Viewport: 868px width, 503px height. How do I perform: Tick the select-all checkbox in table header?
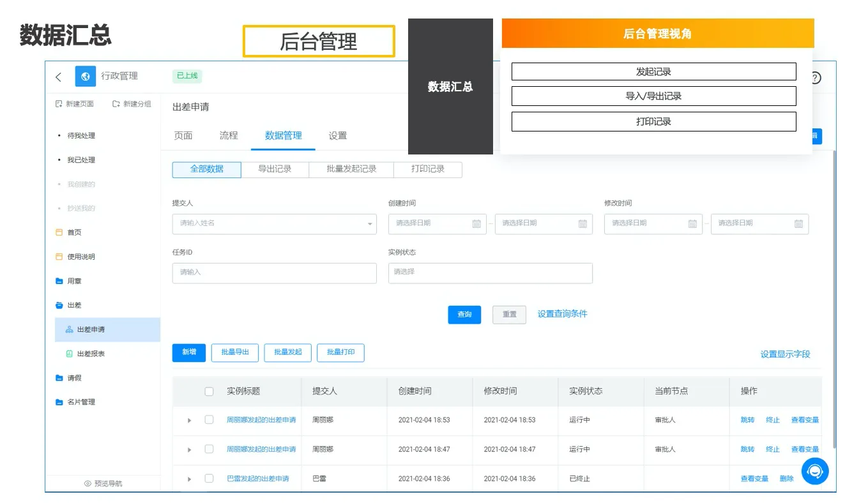point(209,391)
